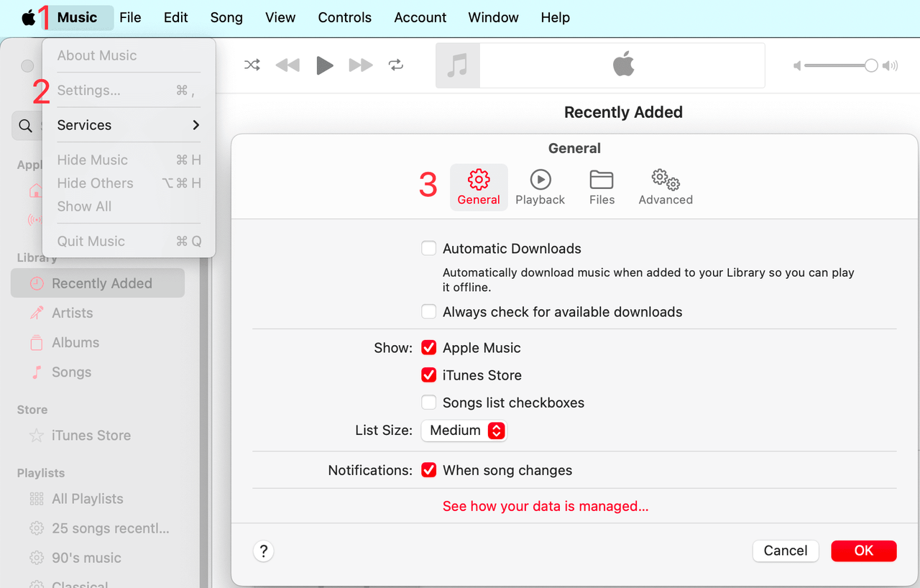Skip to previous track
The image size is (920, 588).
point(287,65)
